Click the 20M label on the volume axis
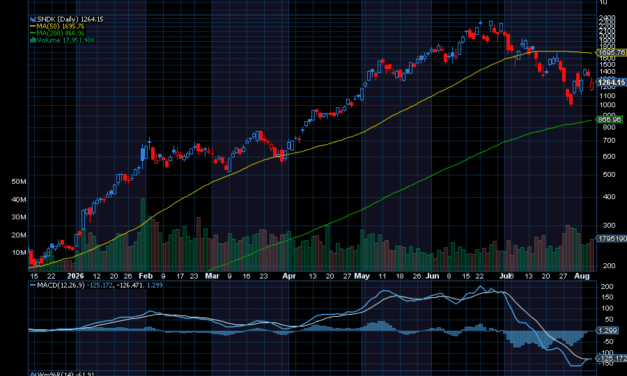Screen dimensions: 627x376 coord(19,235)
